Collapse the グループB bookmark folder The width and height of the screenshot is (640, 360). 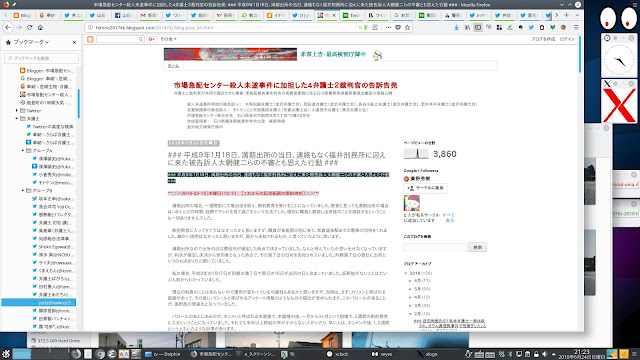tap(23, 191)
